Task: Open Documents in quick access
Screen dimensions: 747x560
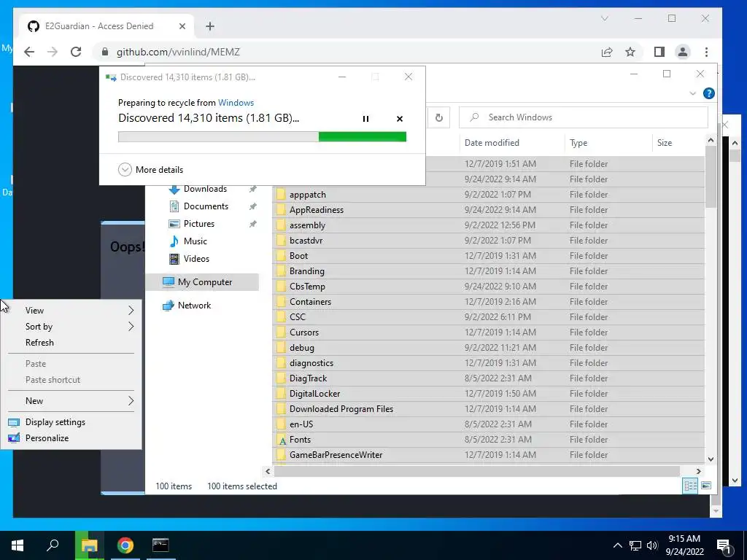Action: pos(206,206)
